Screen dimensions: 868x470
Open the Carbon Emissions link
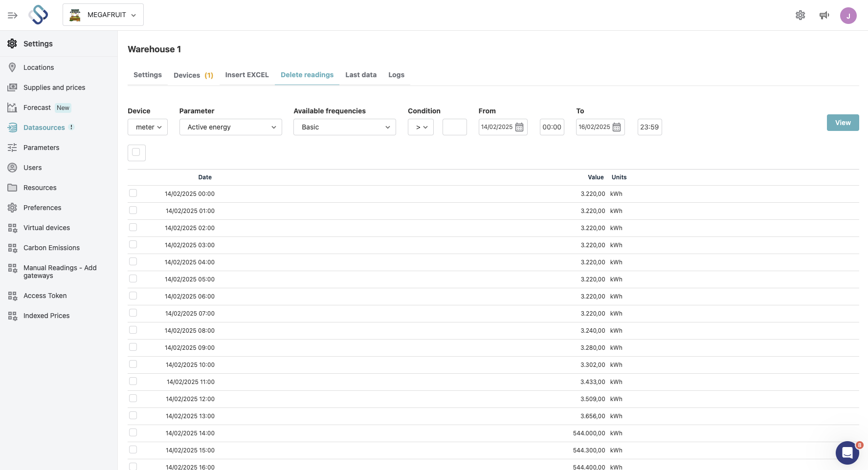pyautogui.click(x=51, y=248)
